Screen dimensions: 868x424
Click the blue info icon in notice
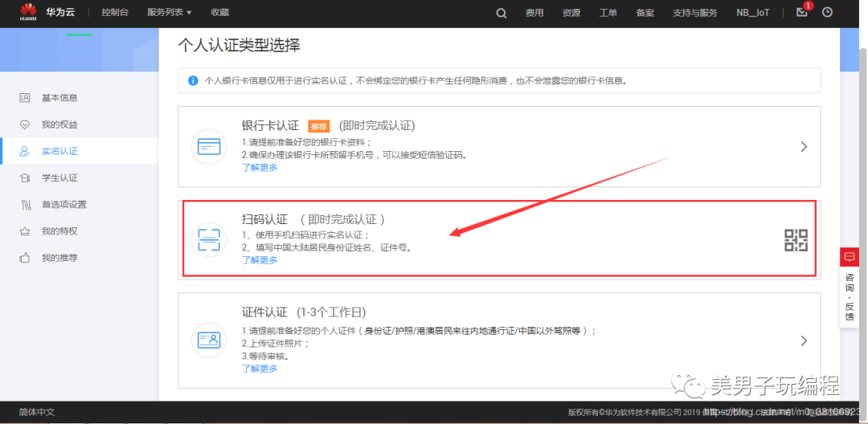point(193,81)
